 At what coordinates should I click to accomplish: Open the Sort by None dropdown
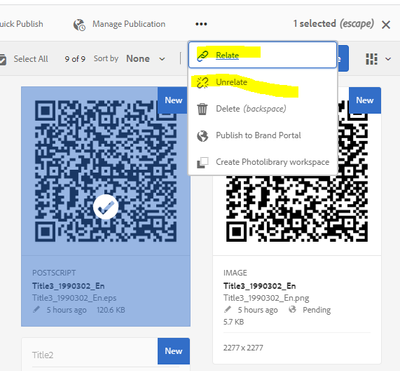click(x=145, y=59)
